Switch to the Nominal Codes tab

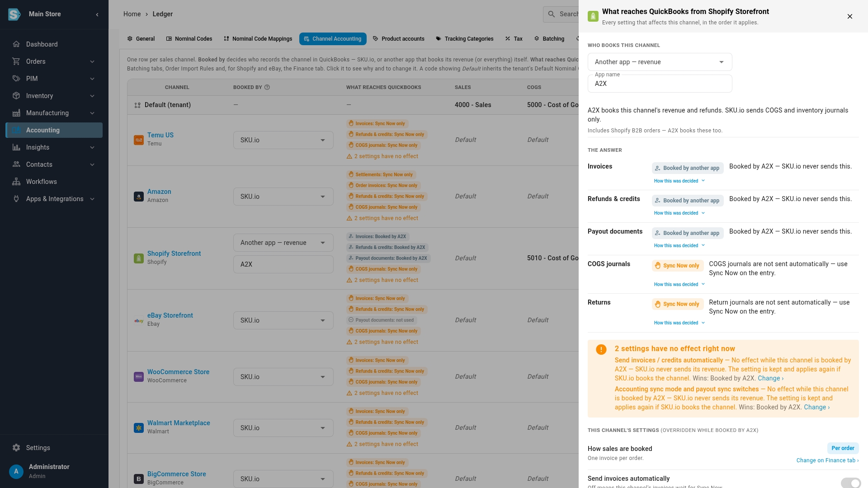(x=189, y=39)
